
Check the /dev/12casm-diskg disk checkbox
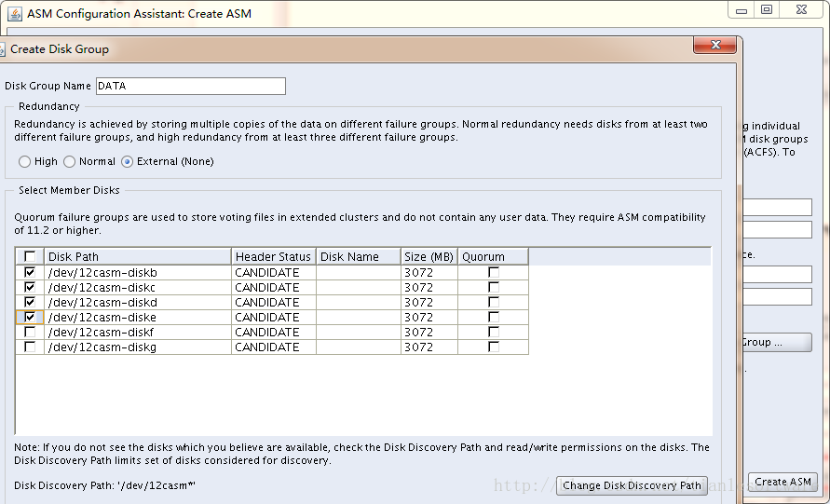pyautogui.click(x=30, y=347)
